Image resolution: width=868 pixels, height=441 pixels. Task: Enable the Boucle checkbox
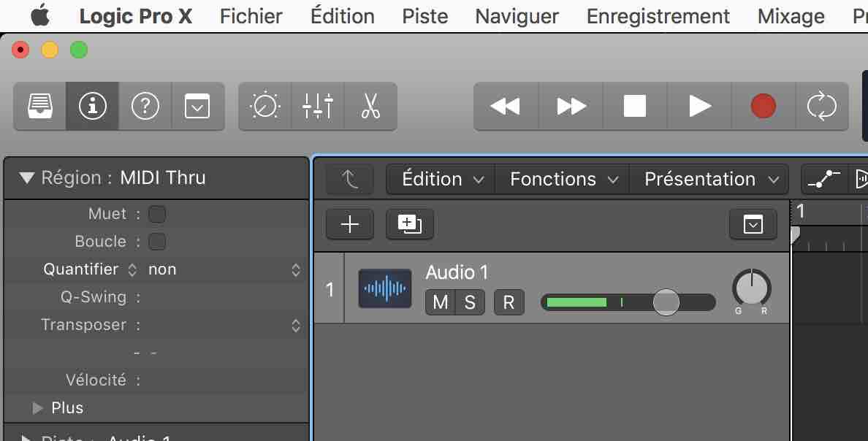[157, 242]
